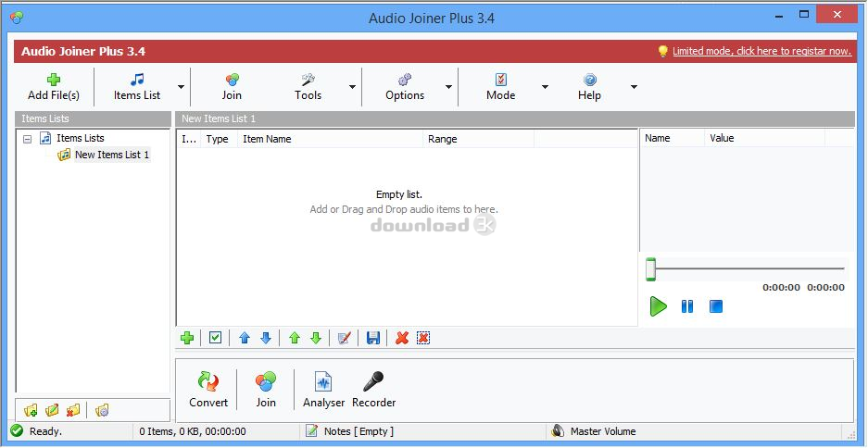Click the edit item pencil icon

tap(345, 338)
